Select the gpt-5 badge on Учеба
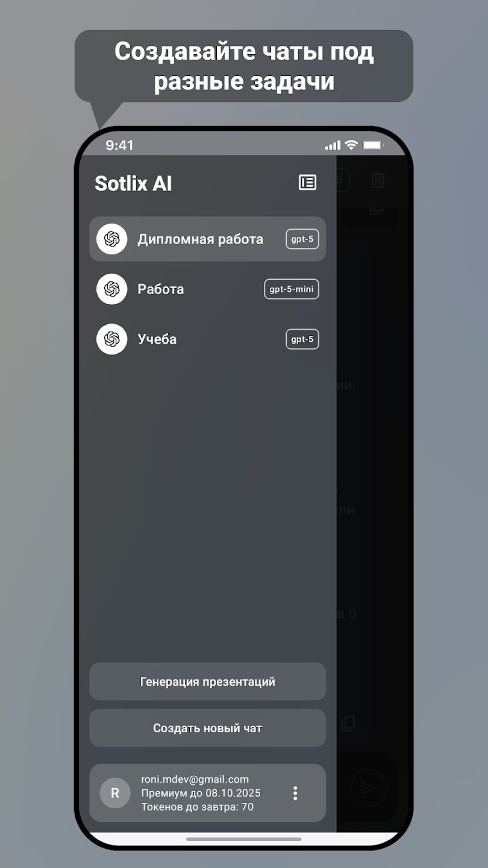 (x=302, y=339)
